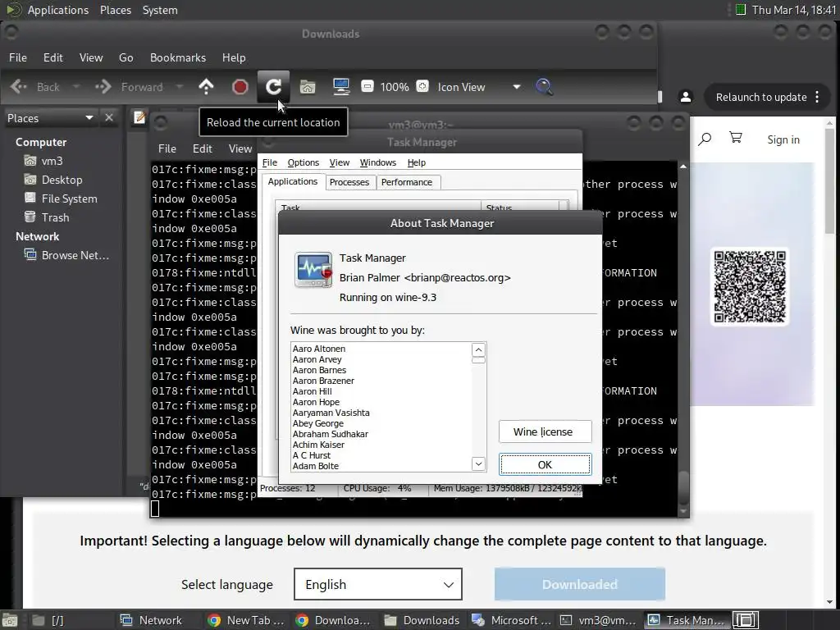This screenshot has height=630, width=840.
Task: Click the workspace switcher in bottom panel
Action: [x=746, y=620]
